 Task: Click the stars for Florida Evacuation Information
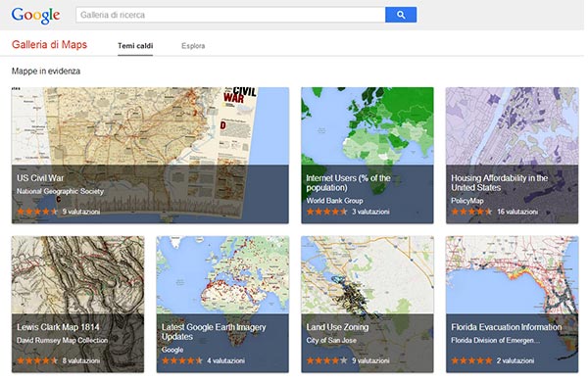pyautogui.click(x=471, y=360)
